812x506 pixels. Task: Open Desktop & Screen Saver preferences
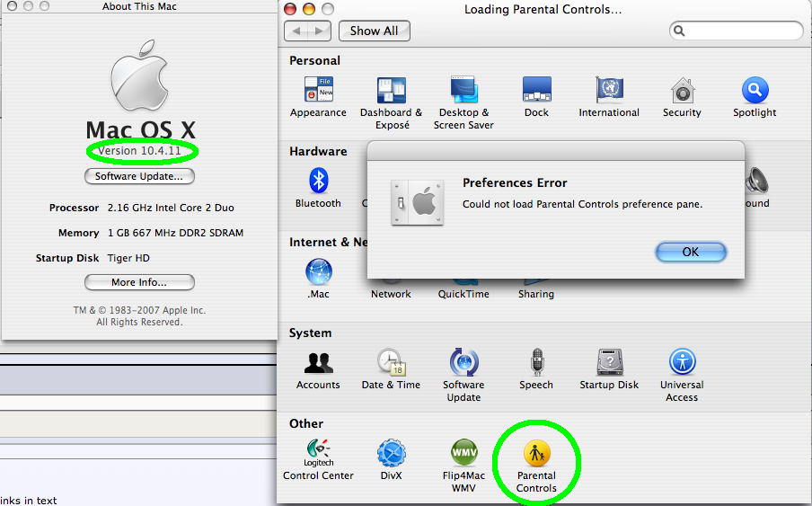pos(464,102)
